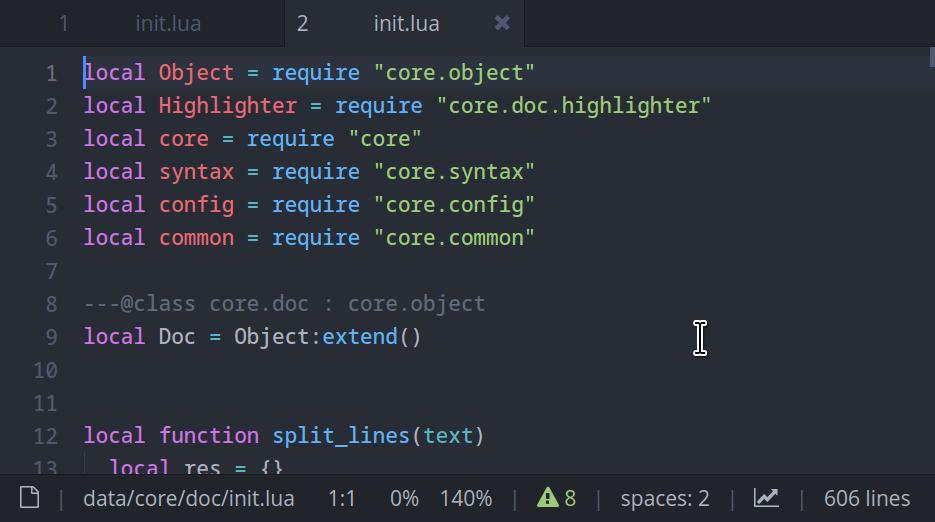
Task: Click "core.common" string on line 6
Action: tap(454, 237)
